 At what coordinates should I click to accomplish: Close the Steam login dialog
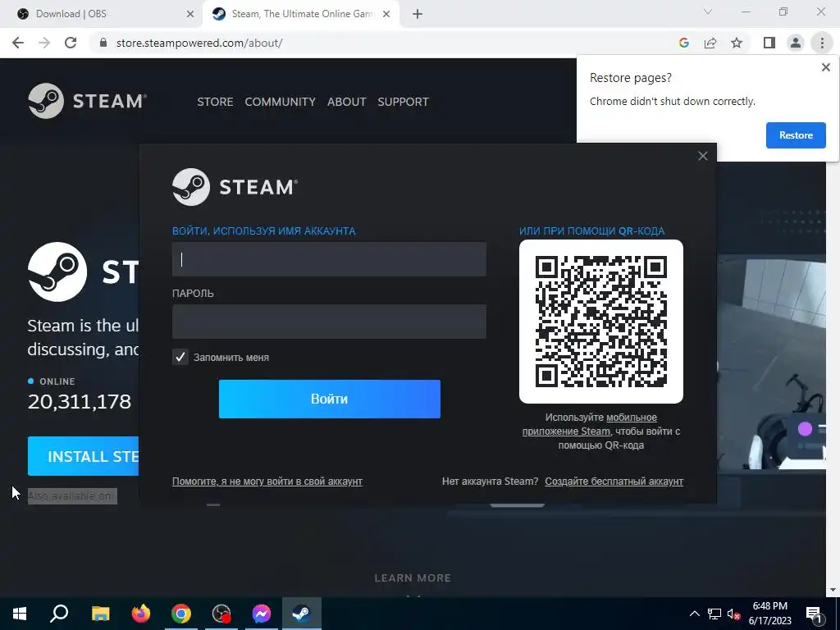pyautogui.click(x=703, y=156)
